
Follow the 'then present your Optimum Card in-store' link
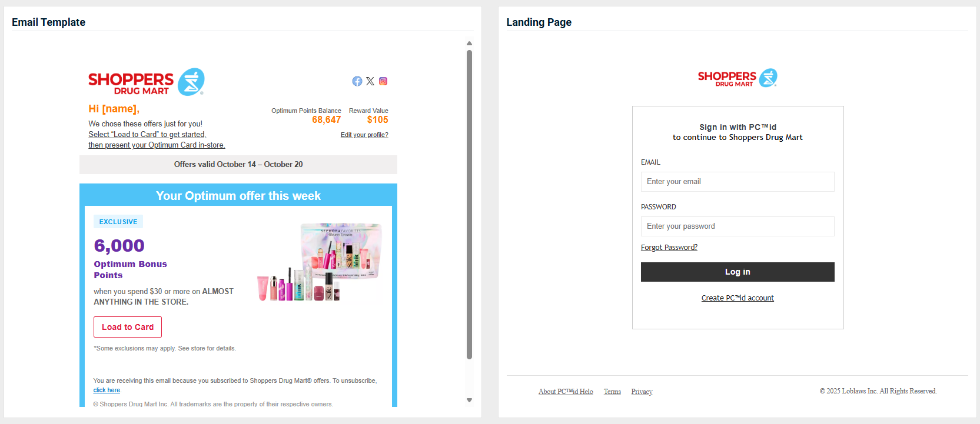point(157,145)
